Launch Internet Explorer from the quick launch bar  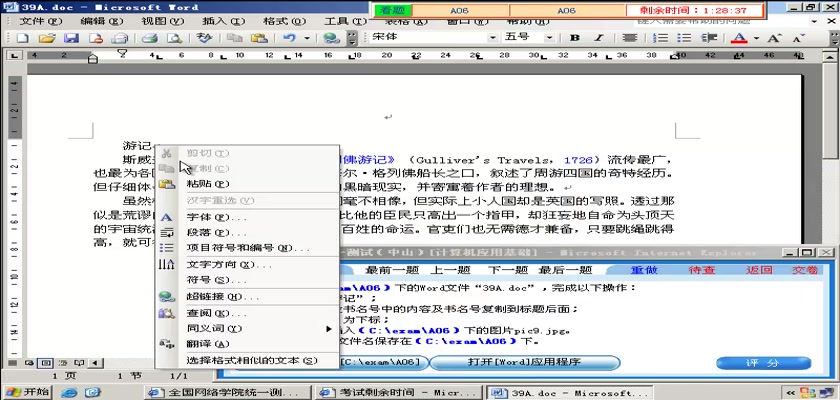click(69, 393)
